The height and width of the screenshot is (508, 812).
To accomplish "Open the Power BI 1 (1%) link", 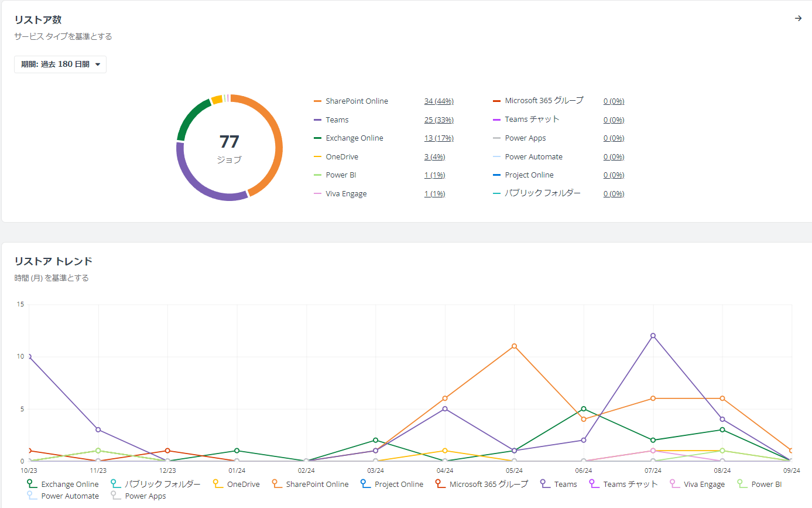I will click(x=435, y=175).
